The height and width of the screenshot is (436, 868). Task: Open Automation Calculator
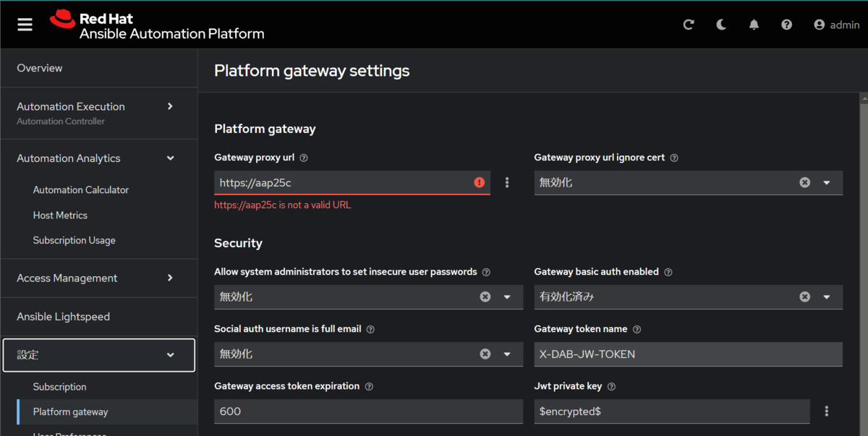(x=81, y=190)
